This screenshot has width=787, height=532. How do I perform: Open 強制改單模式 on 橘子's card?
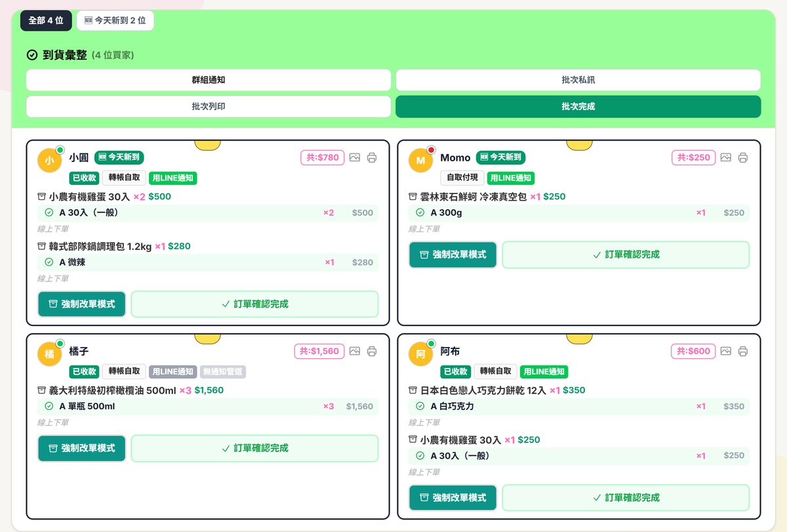pyautogui.click(x=81, y=448)
